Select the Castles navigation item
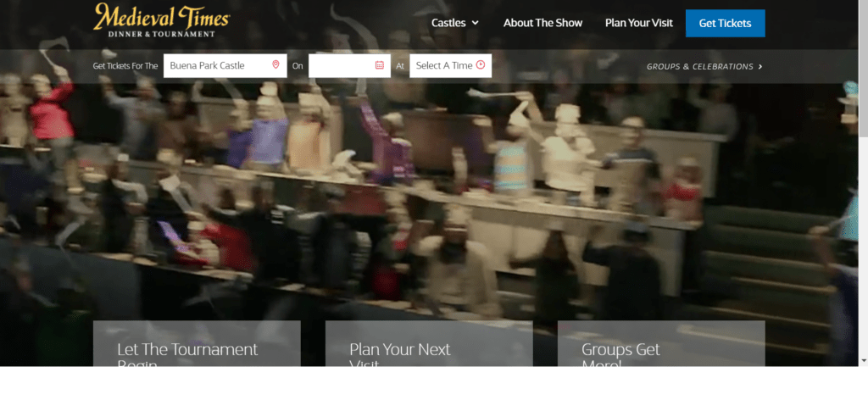This screenshot has height=411, width=868. tap(448, 23)
